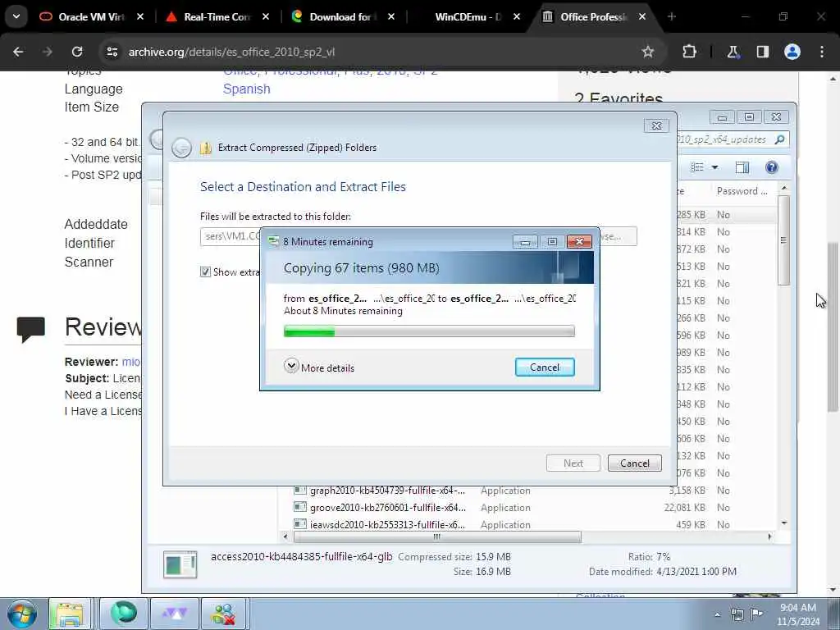This screenshot has width=840, height=630.
Task: Click Explorer horizontal scrollbar thumb
Action: (437, 536)
